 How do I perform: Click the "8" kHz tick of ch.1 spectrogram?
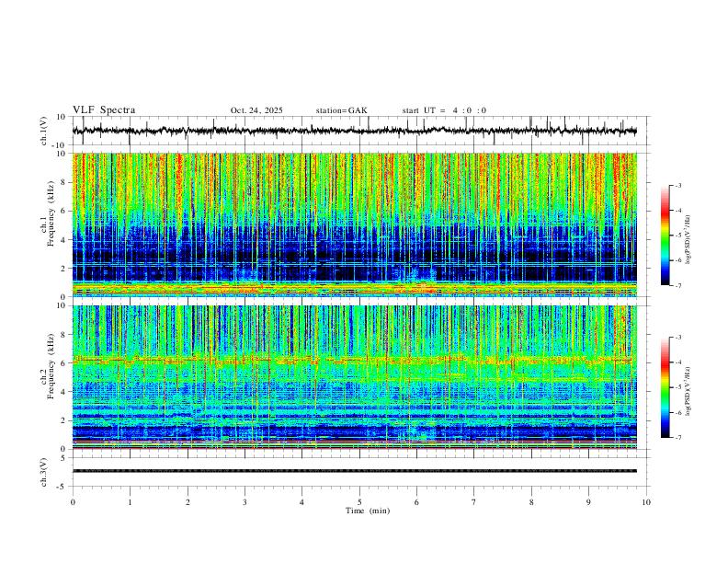coord(63,182)
